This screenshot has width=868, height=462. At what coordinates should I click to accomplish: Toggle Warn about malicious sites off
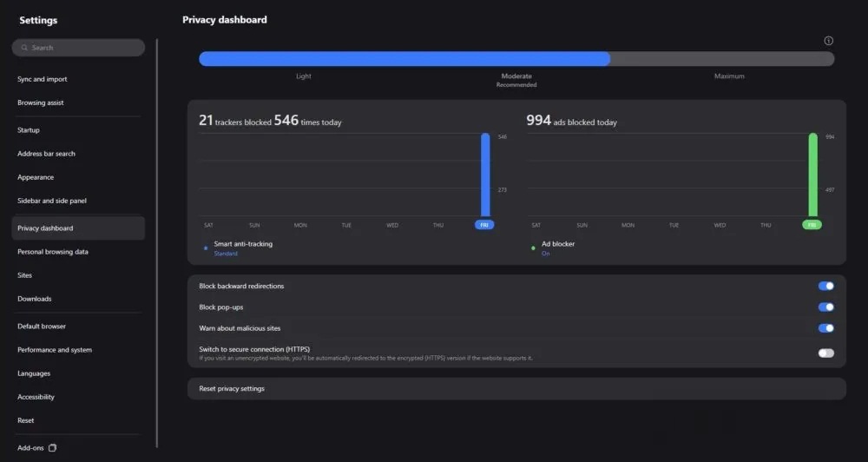pyautogui.click(x=825, y=328)
